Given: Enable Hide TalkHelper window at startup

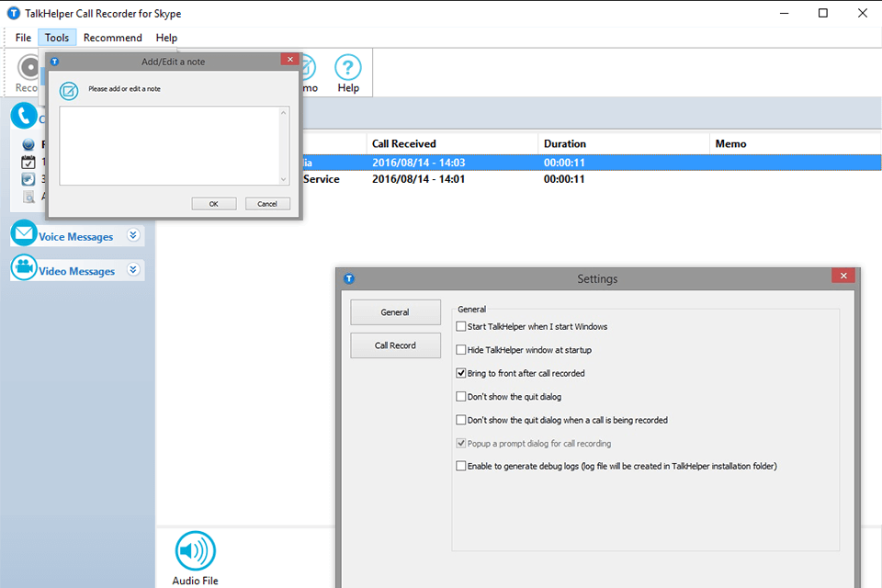Looking at the screenshot, I should [x=460, y=349].
